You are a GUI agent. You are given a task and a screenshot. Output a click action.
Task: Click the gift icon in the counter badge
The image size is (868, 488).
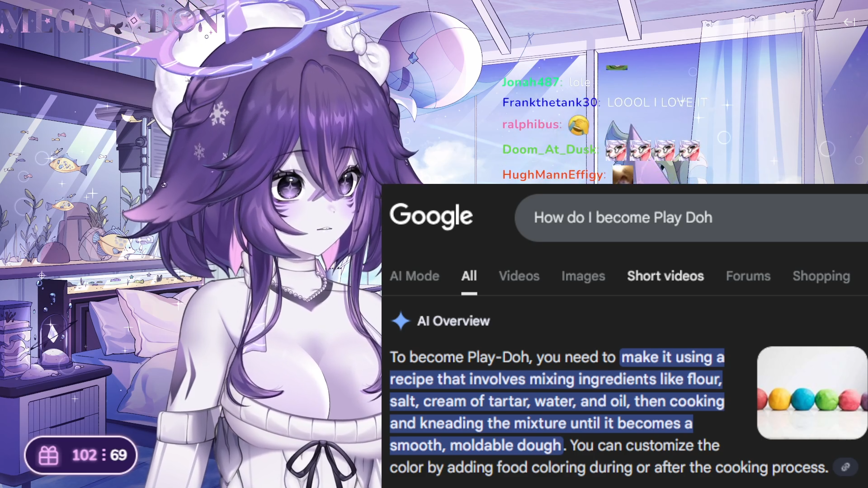coord(48,455)
